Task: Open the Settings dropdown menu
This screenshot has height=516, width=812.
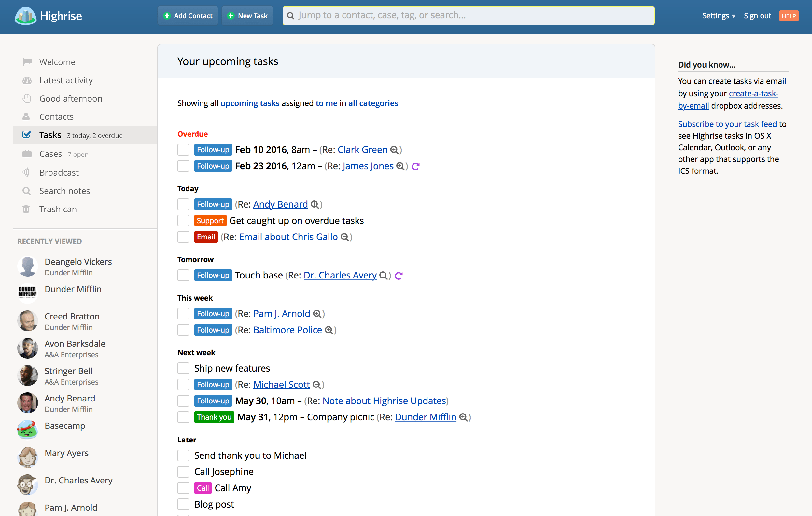Action: click(x=718, y=16)
